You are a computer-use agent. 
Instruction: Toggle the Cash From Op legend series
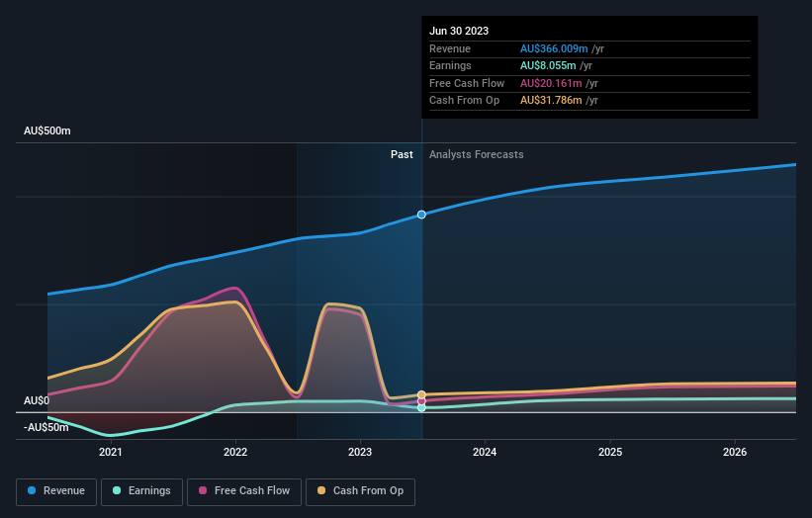pyautogui.click(x=360, y=491)
